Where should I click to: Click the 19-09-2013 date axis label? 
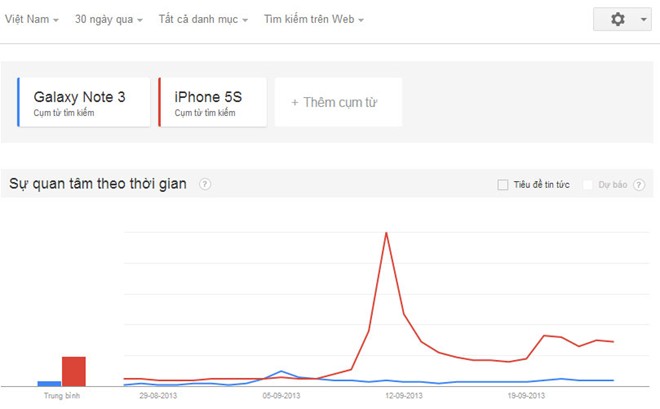point(526,396)
